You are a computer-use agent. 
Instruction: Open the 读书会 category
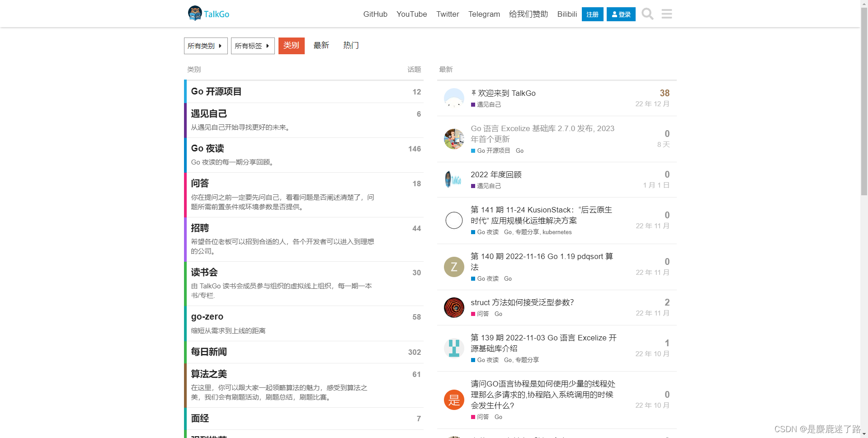tap(204, 273)
